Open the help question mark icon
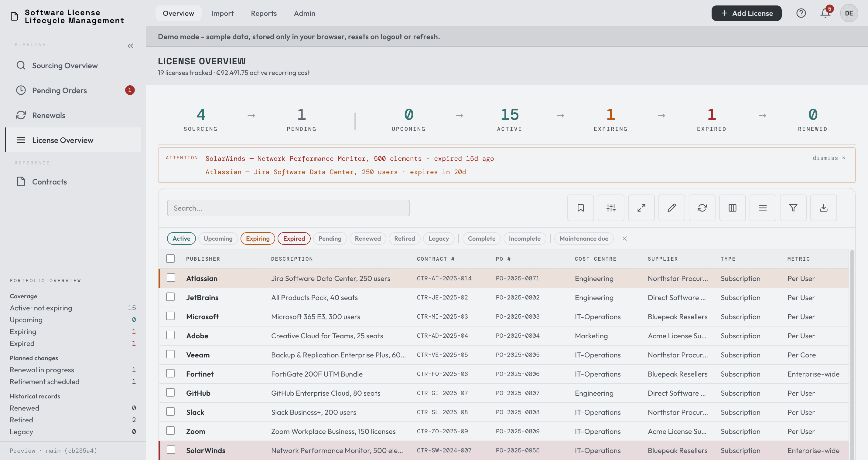Screen dimensions: 868x460 point(801,13)
